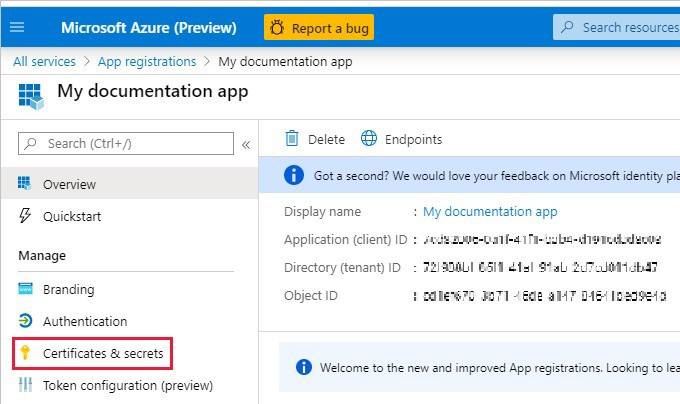Click the Object ID value
This screenshot has width=680, height=404.
[544, 296]
